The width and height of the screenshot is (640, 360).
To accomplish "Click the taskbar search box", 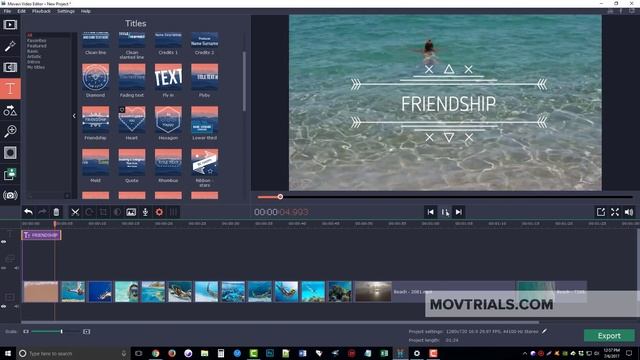I will [73, 353].
